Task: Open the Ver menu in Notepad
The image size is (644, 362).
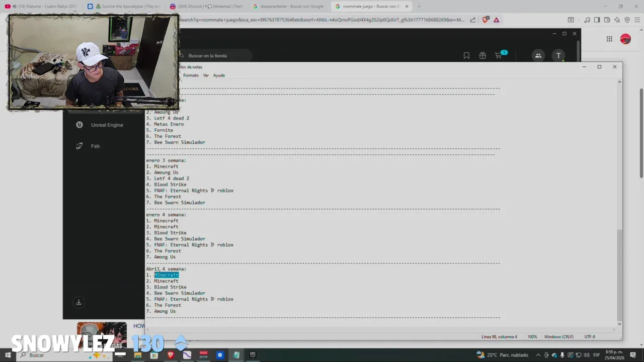Action: pos(206,75)
